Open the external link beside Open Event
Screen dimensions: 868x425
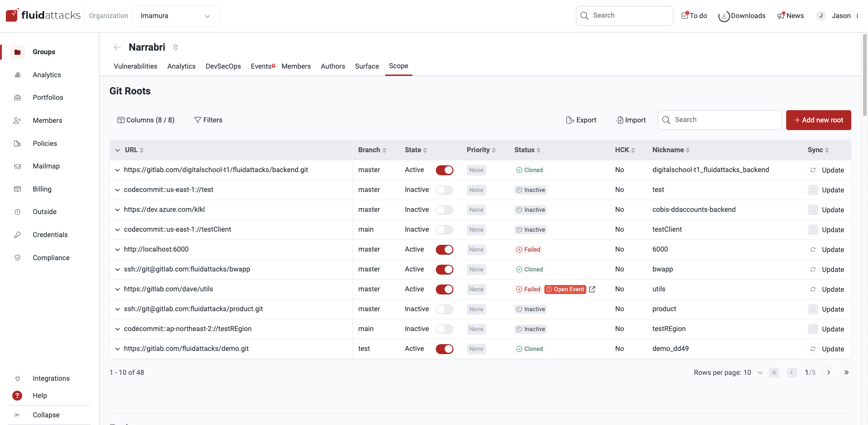593,289
